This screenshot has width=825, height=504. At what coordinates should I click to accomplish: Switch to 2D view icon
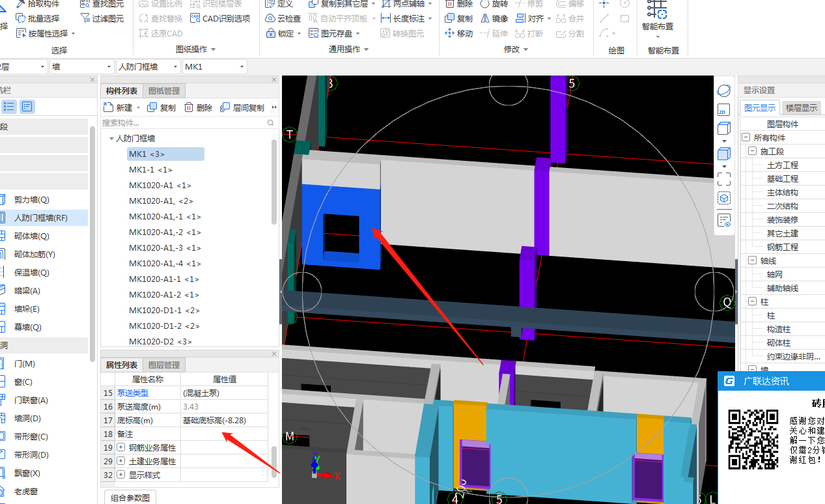(723, 110)
